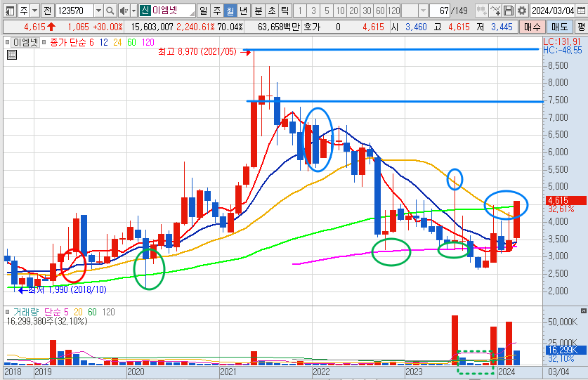Click the 거래량 volume legend label

pos(26,312)
